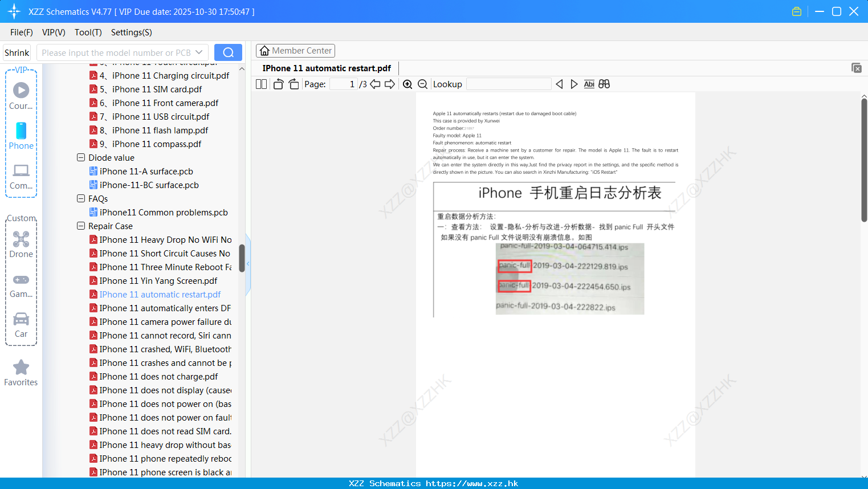Image resolution: width=868 pixels, height=489 pixels.
Task: Select the iPhone 11 automatic restart.pdf tab
Action: tap(327, 68)
